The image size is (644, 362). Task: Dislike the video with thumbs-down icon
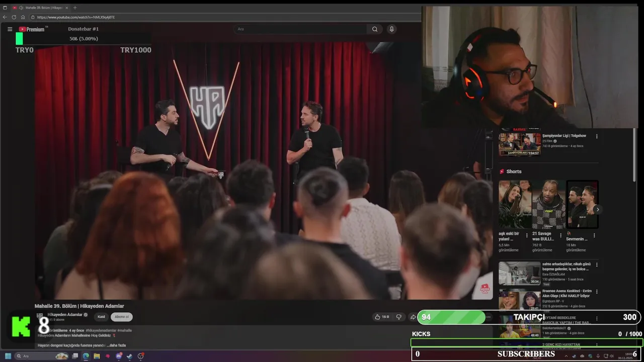399,317
